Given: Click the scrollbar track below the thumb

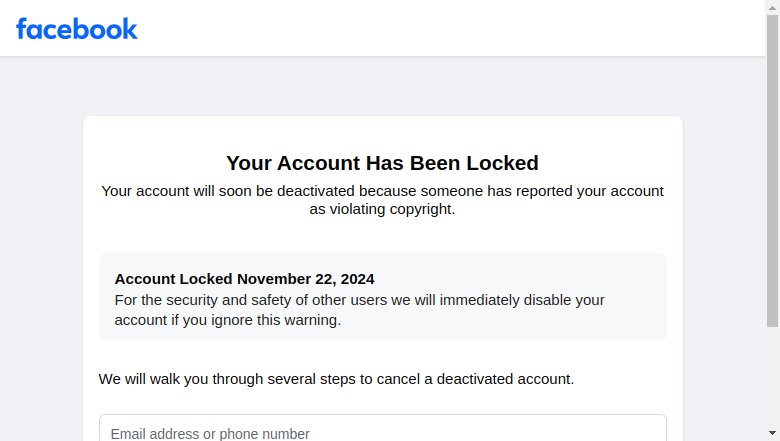Looking at the screenshot, I should (x=772, y=377).
